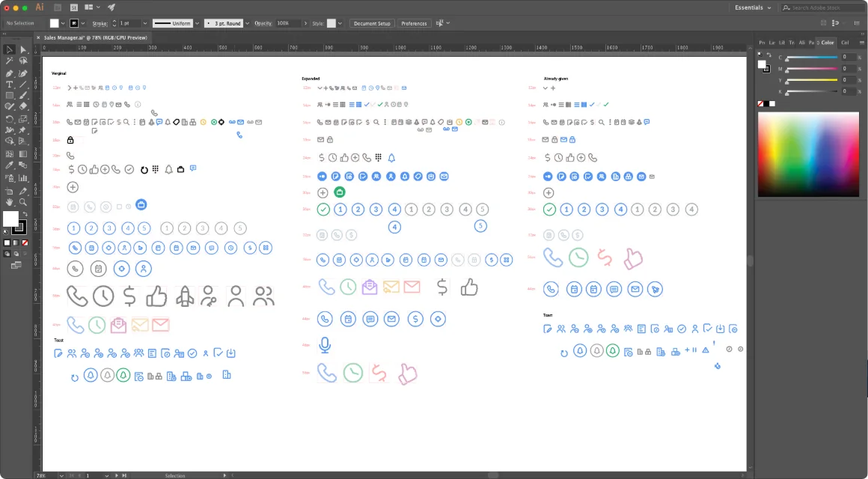
Task: Activate the Pen tool
Action: pos(10,73)
